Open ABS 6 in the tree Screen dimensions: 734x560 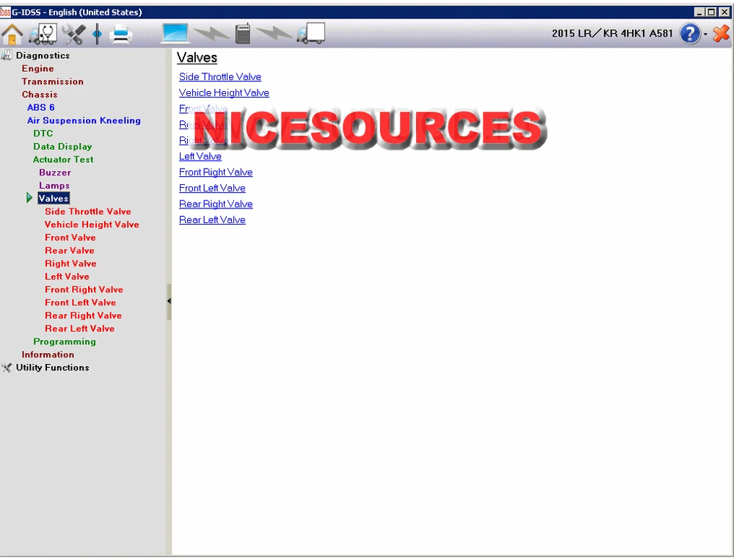(40, 107)
